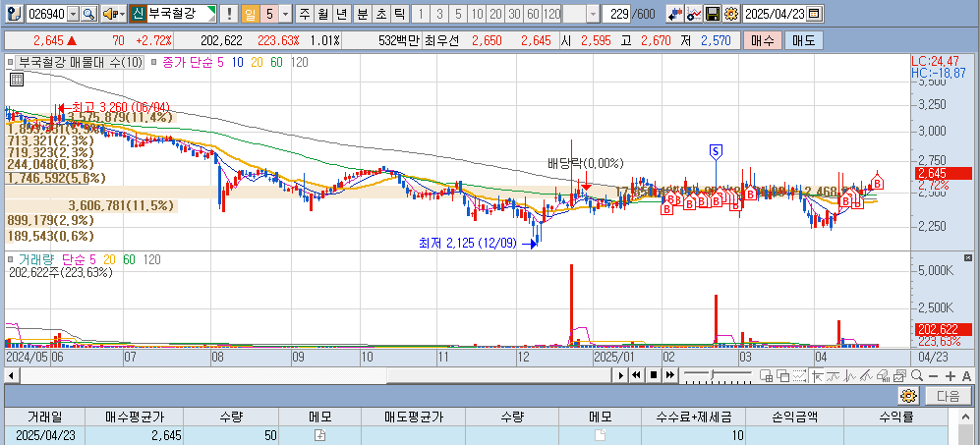Click the eraser tool icon
Viewport: 980px width, 445px height.
883,375
